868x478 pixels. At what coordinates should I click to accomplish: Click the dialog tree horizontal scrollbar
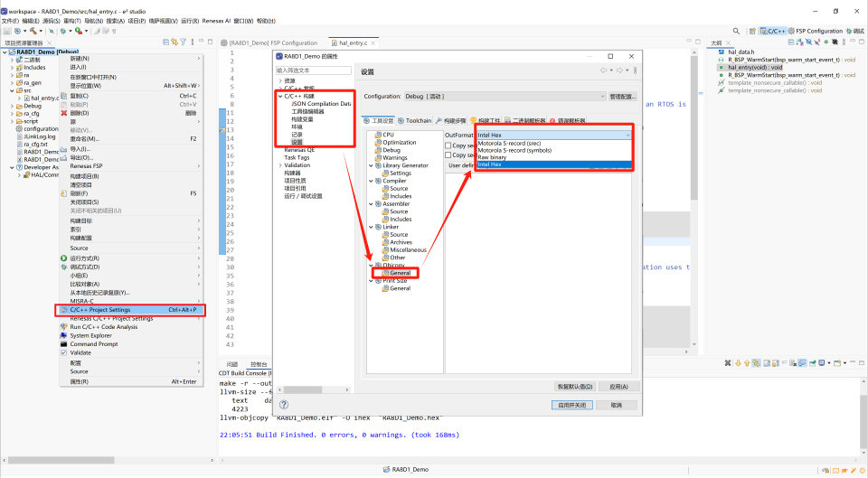point(314,389)
